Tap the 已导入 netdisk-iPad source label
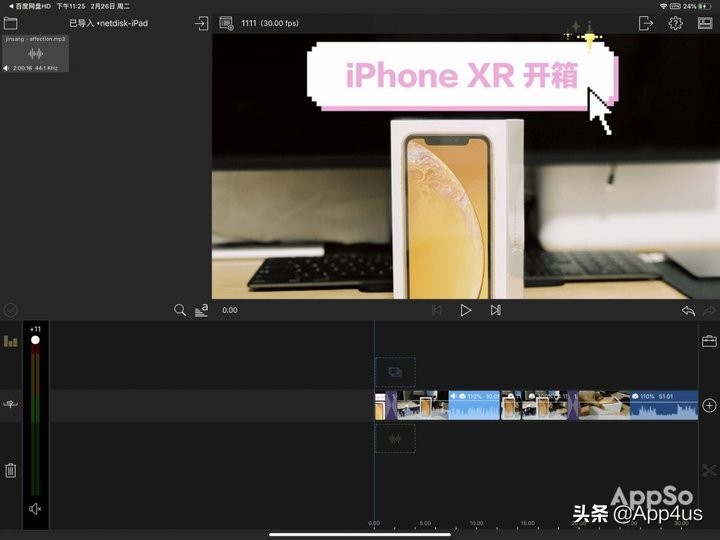 (109, 23)
